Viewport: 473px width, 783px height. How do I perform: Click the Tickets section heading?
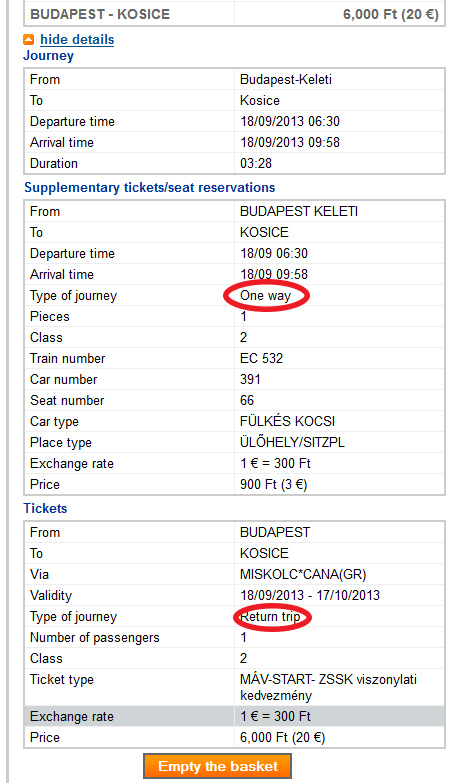point(45,508)
